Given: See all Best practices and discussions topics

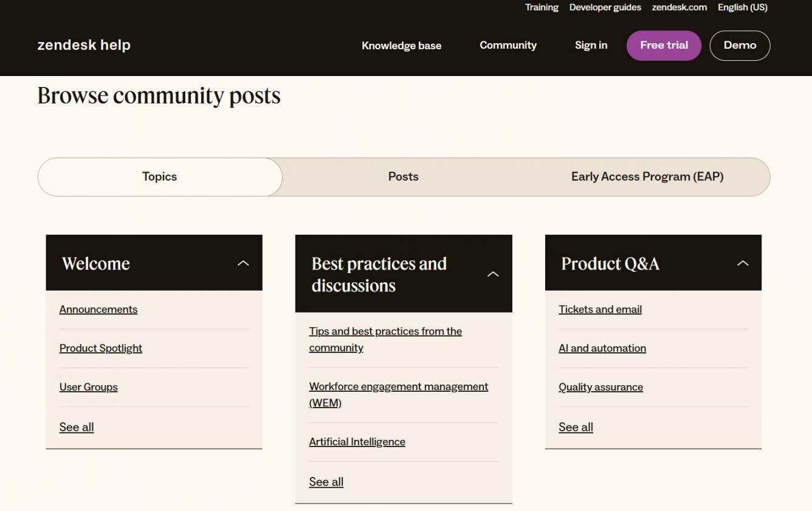Looking at the screenshot, I should [326, 482].
